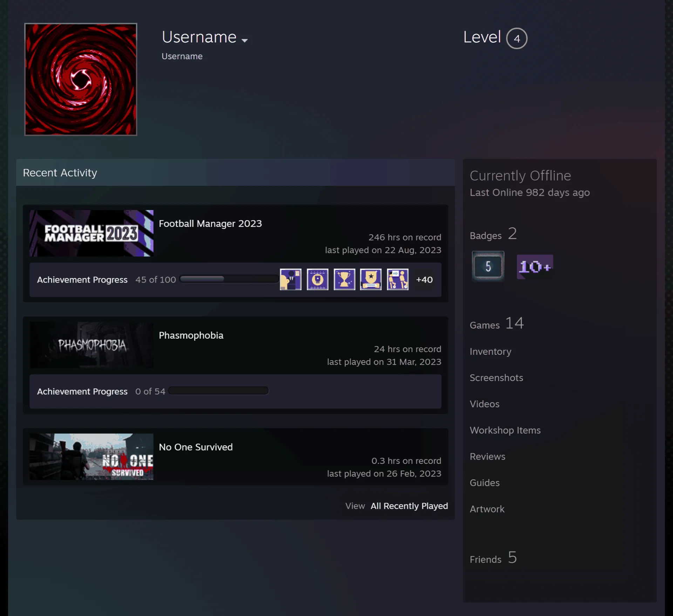This screenshot has height=616, width=673.
Task: Click the manager in suit achievement icon
Action: click(291, 279)
